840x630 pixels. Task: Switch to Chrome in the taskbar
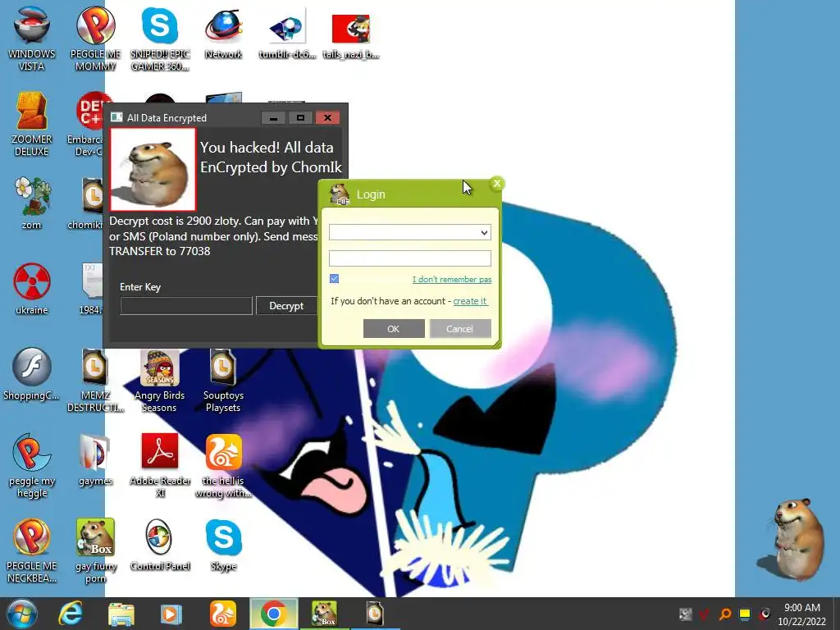[273, 614]
